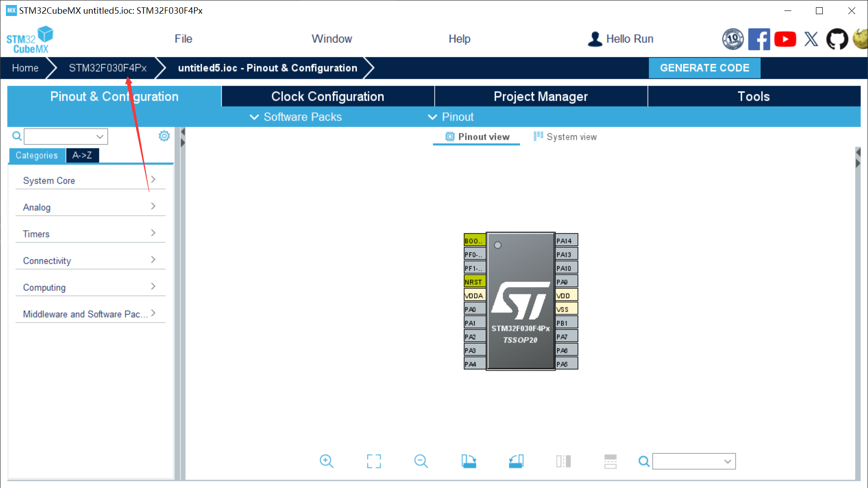Expand the Timers category
This screenshot has height=488, width=868.
90,234
